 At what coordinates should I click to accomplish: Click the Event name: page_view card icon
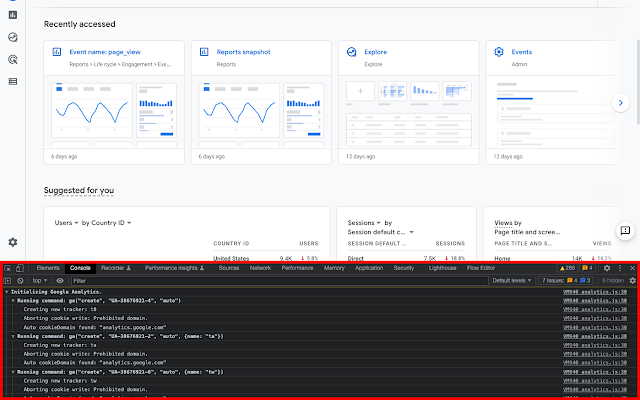click(x=57, y=52)
